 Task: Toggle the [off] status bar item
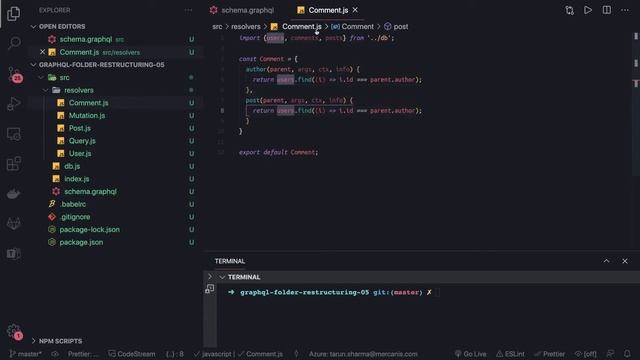[585, 354]
